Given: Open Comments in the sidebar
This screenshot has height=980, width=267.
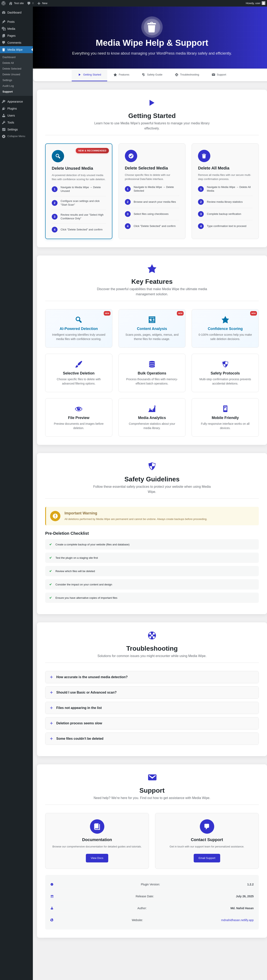Looking at the screenshot, I should coord(16,43).
